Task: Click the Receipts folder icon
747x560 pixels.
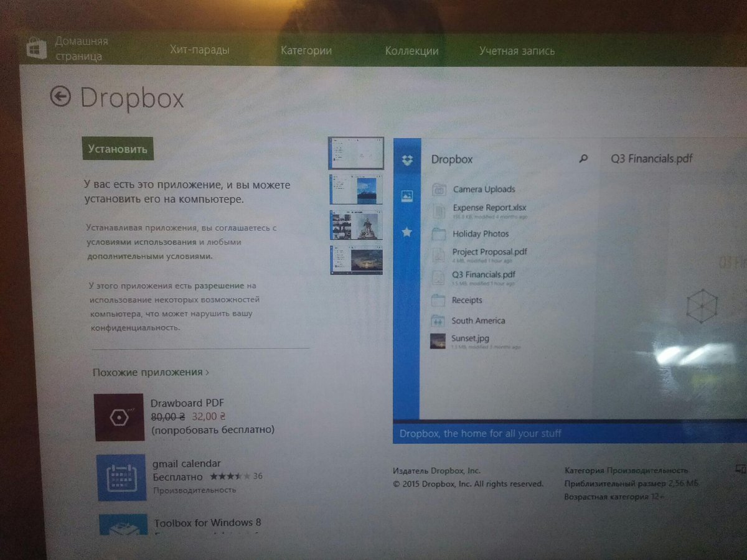Action: pos(439,300)
